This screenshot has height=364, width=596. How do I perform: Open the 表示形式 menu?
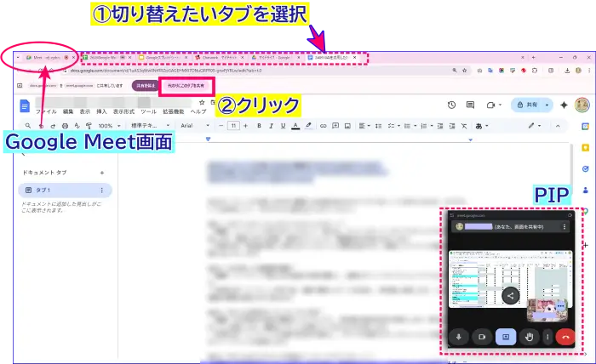click(123, 111)
